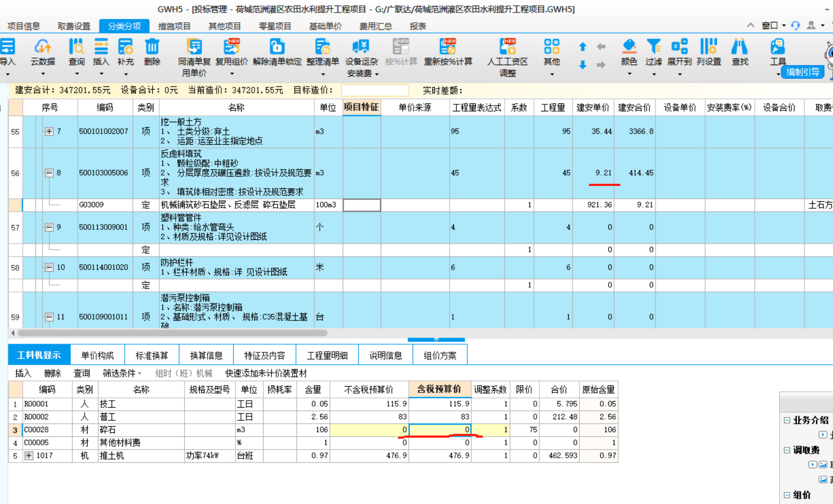The image size is (833, 504).
Task: Click the 重新按%计算 icon
Action: (x=448, y=47)
